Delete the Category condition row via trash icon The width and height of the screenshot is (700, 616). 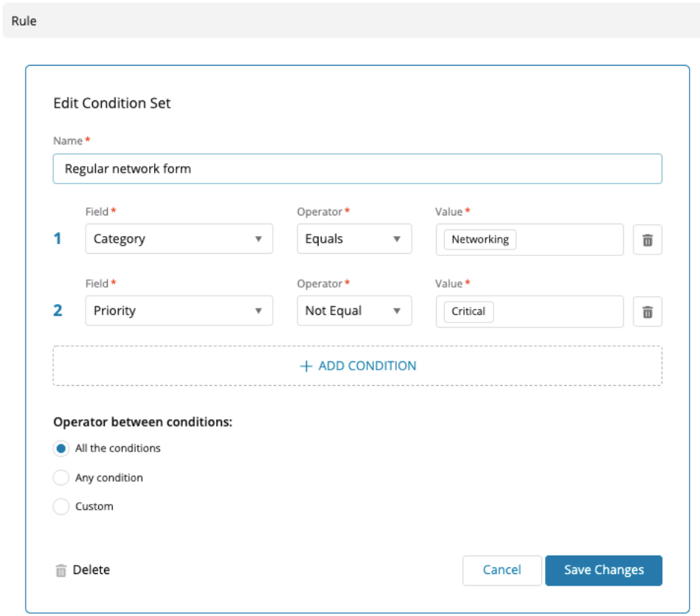(x=647, y=240)
